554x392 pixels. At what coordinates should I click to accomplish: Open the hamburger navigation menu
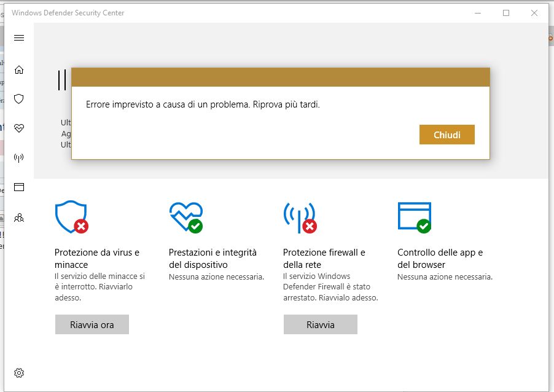[x=19, y=38]
